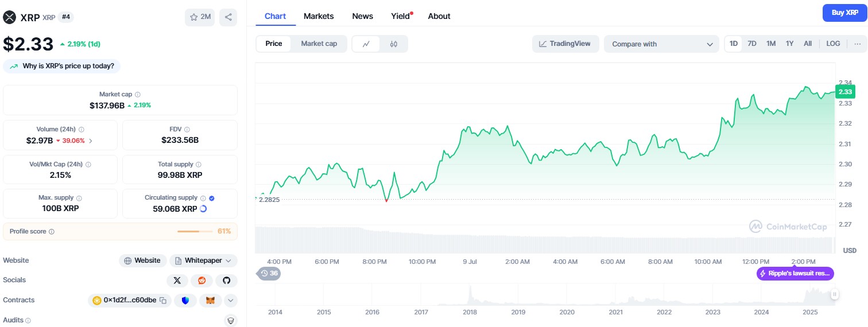The image size is (868, 327).
Task: Toggle LOG scale on the chart
Action: click(833, 44)
